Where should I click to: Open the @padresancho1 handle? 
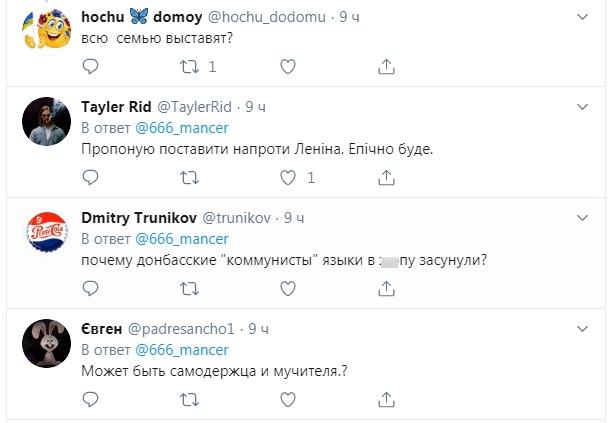[188, 327]
